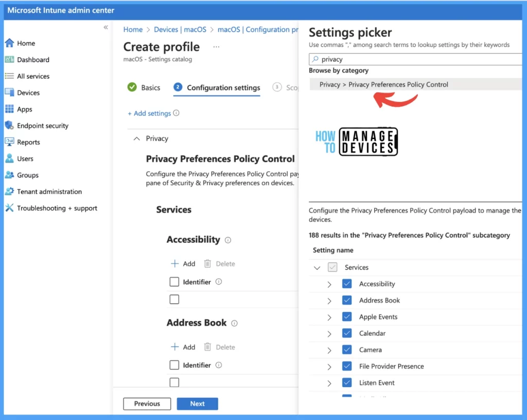Click the All services list icon
The width and height of the screenshot is (527, 420).
tap(9, 76)
